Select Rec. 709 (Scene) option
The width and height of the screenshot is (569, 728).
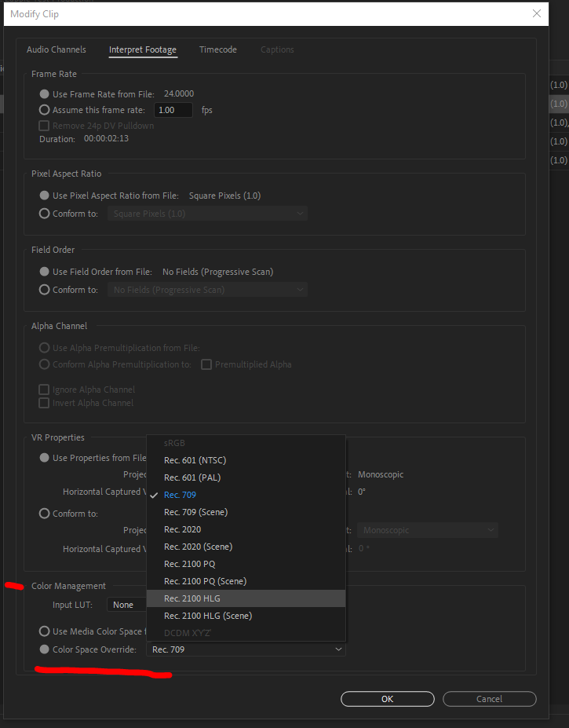[x=195, y=512]
